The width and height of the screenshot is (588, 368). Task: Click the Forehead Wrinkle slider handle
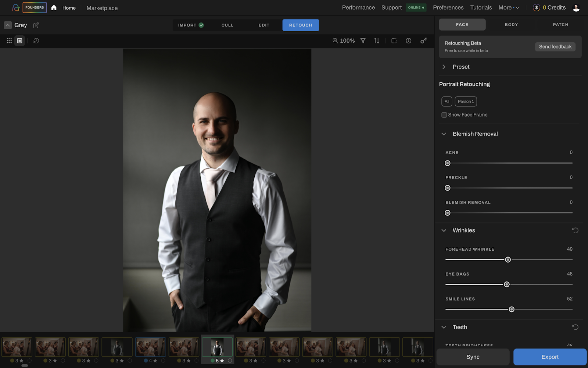508,260
